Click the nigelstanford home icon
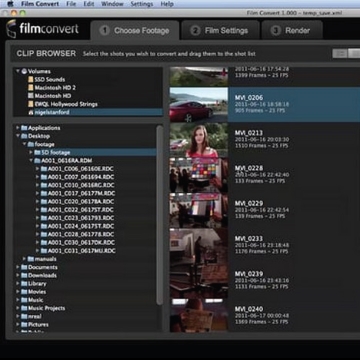The width and height of the screenshot is (360, 360). click(x=31, y=112)
